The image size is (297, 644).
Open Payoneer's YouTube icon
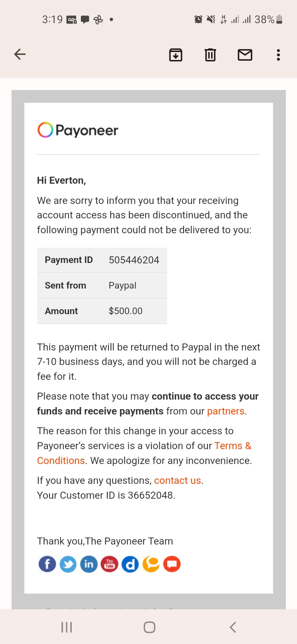pos(109,564)
